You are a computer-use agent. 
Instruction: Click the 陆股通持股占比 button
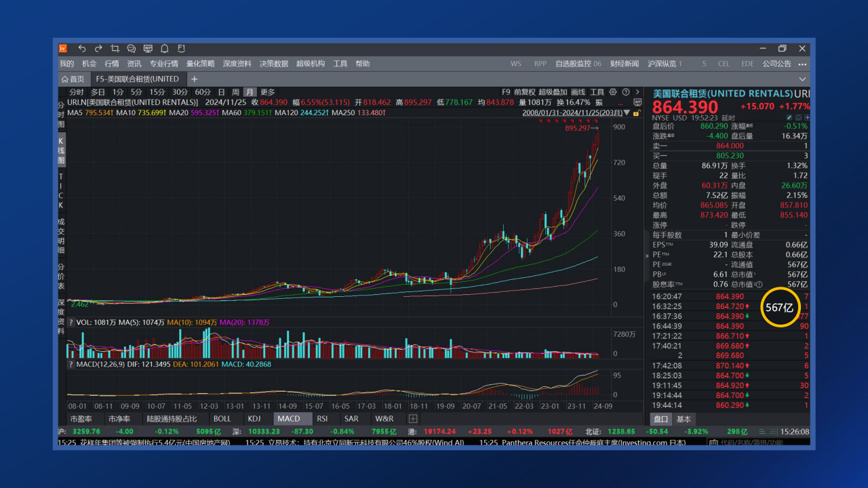point(172,419)
